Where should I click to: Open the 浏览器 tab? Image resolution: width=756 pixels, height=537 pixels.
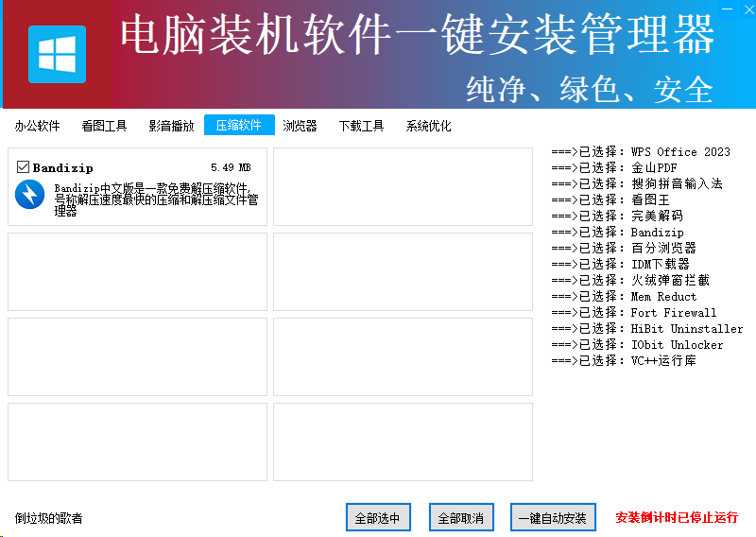[x=300, y=126]
